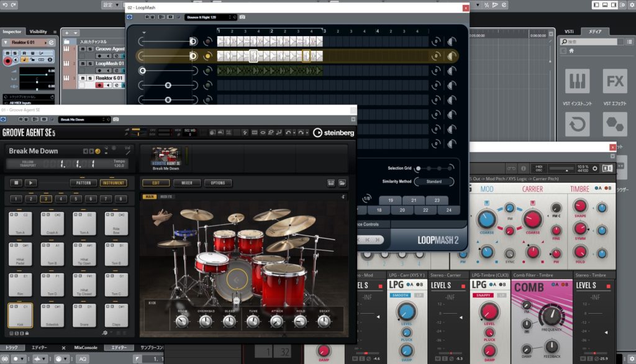The width and height of the screenshot is (636, 364).
Task: Toggle Inspector solo S button for Reaktor
Action: tap(15, 53)
